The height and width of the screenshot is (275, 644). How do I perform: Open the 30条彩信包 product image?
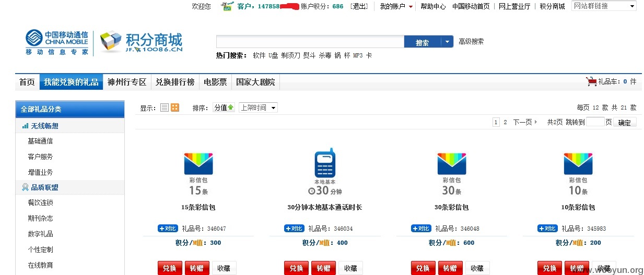452,173
